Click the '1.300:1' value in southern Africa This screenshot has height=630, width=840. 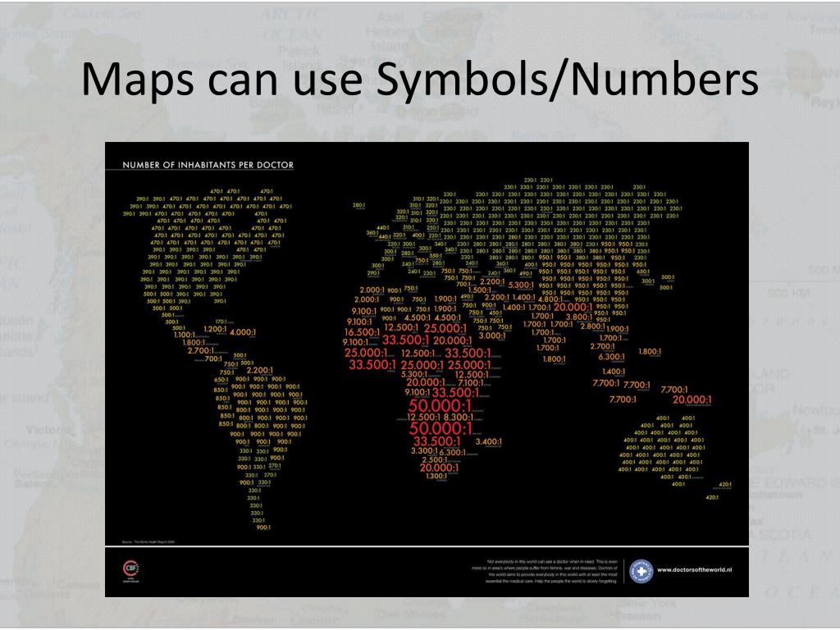tap(436, 476)
